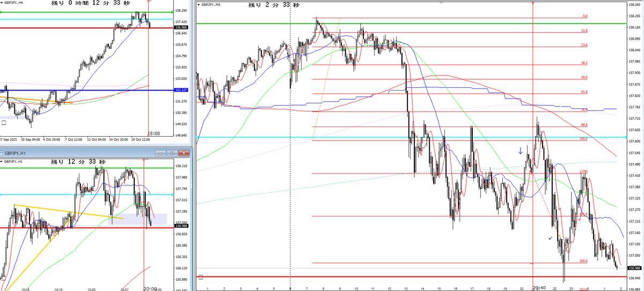Viewport: 644px width, 291px height.
Task: Click the Fibonacci 50.0 level label
Action: click(584, 78)
